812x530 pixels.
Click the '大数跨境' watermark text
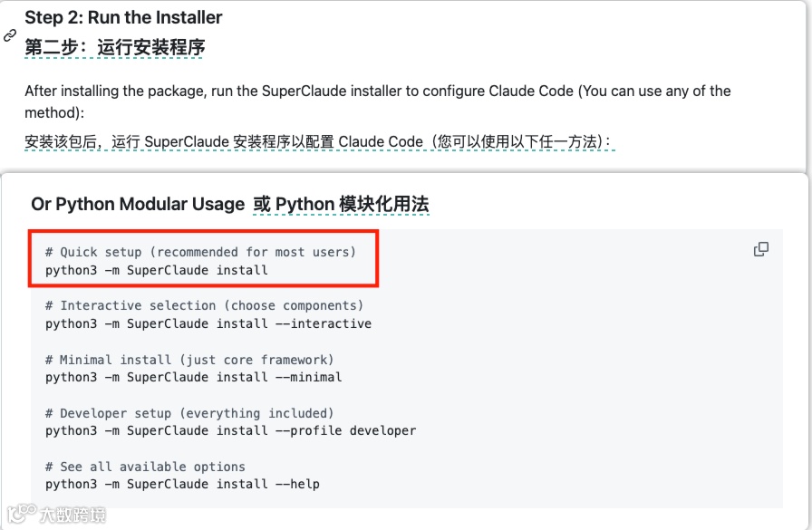tap(72, 515)
